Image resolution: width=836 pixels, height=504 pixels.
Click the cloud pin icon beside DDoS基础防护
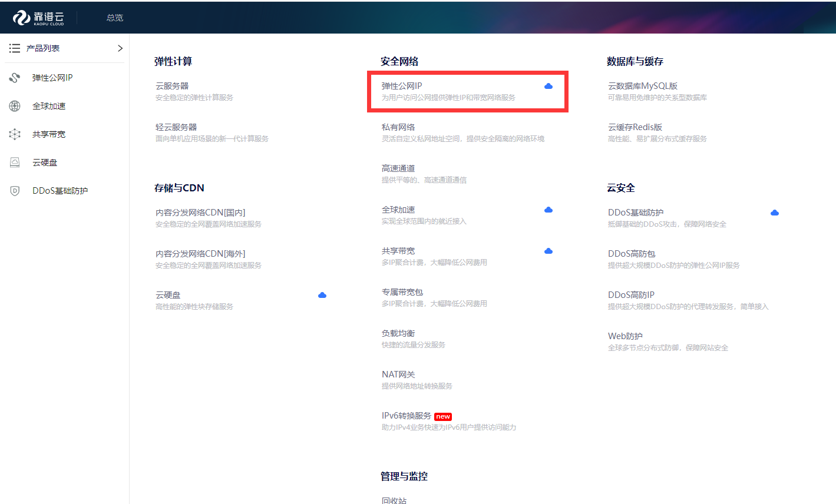pos(775,213)
